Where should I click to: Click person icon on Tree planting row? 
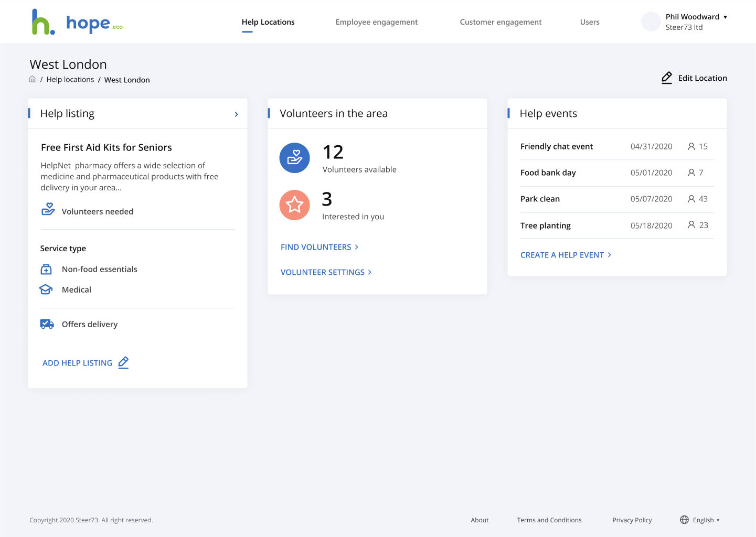[x=691, y=225]
